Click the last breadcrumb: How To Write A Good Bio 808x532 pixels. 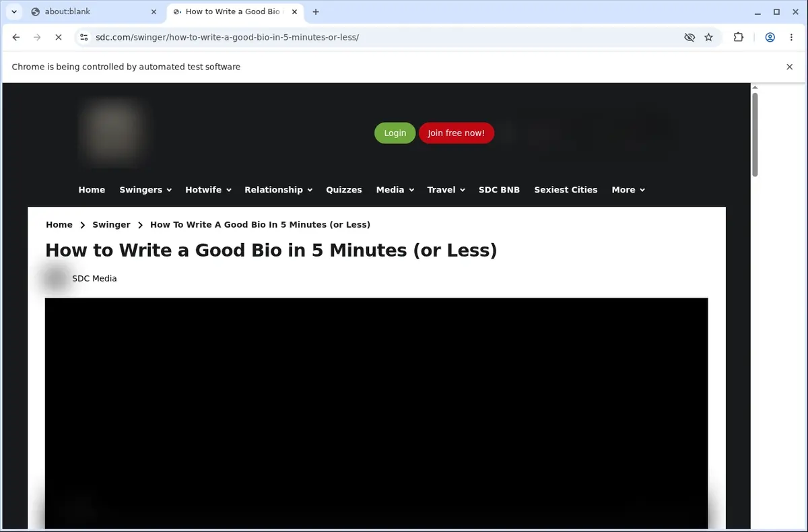(260, 225)
